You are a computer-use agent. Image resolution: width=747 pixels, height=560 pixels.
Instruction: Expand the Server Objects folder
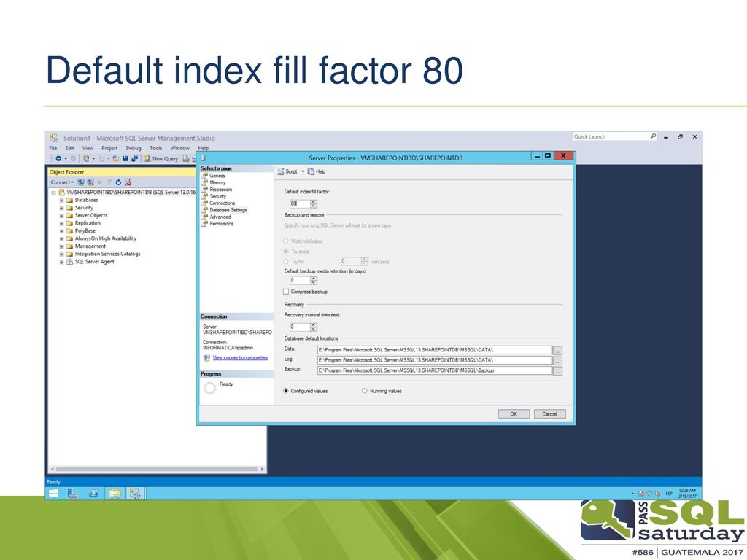[61, 216]
